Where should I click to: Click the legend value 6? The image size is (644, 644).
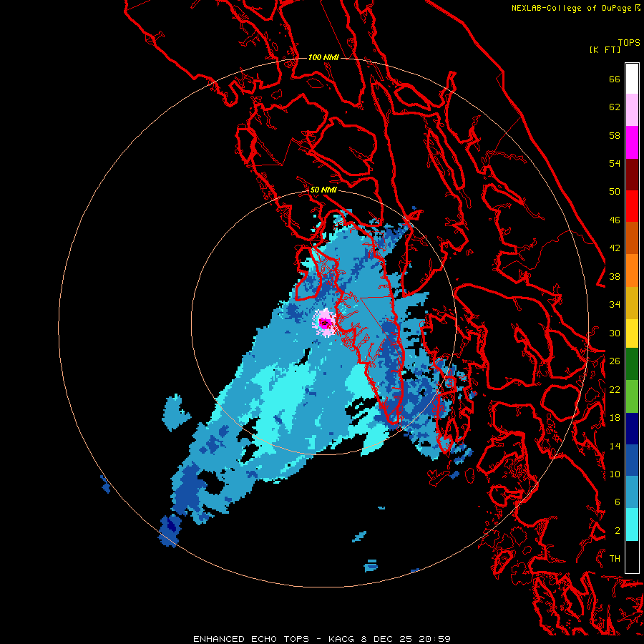click(617, 502)
